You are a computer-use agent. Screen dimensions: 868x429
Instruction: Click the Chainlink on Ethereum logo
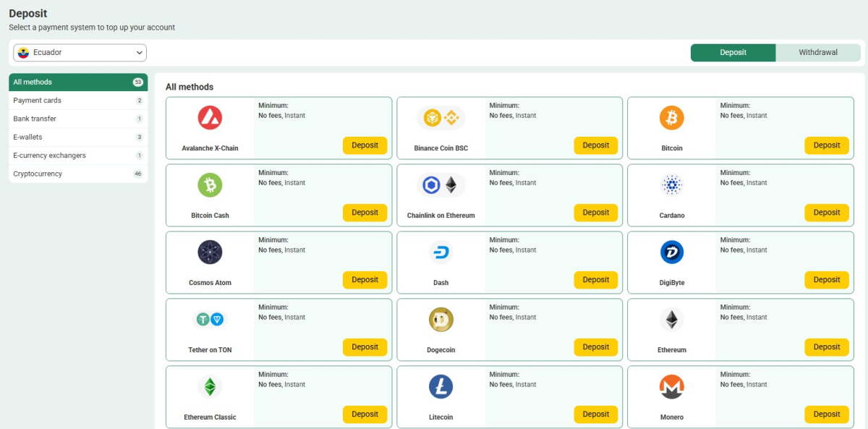click(441, 185)
